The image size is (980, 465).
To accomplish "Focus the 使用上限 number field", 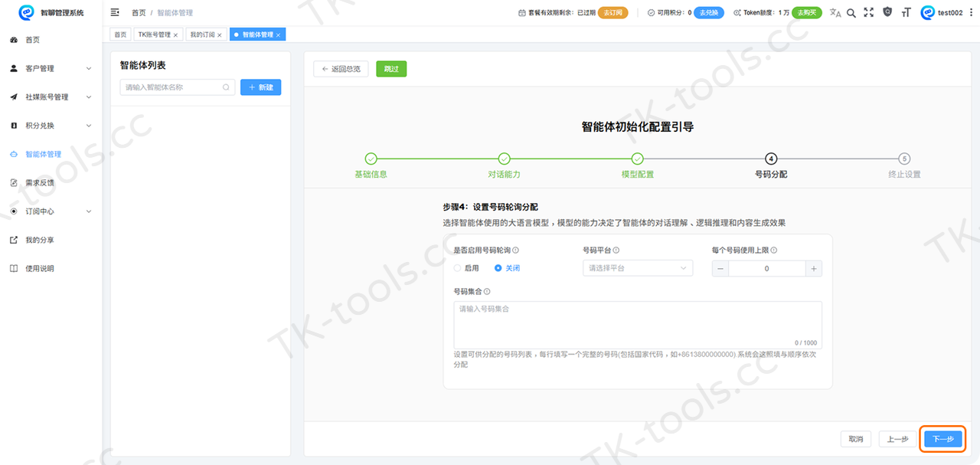I will [767, 269].
